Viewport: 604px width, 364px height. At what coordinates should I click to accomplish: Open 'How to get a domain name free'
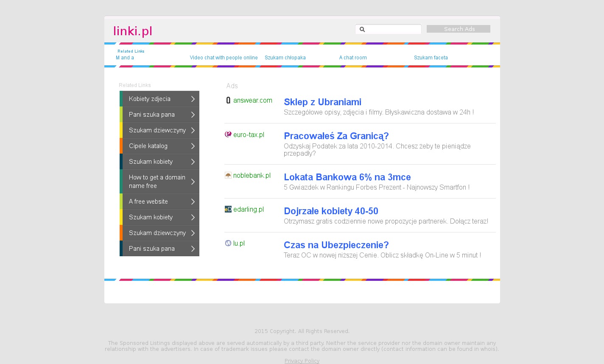pos(157,182)
